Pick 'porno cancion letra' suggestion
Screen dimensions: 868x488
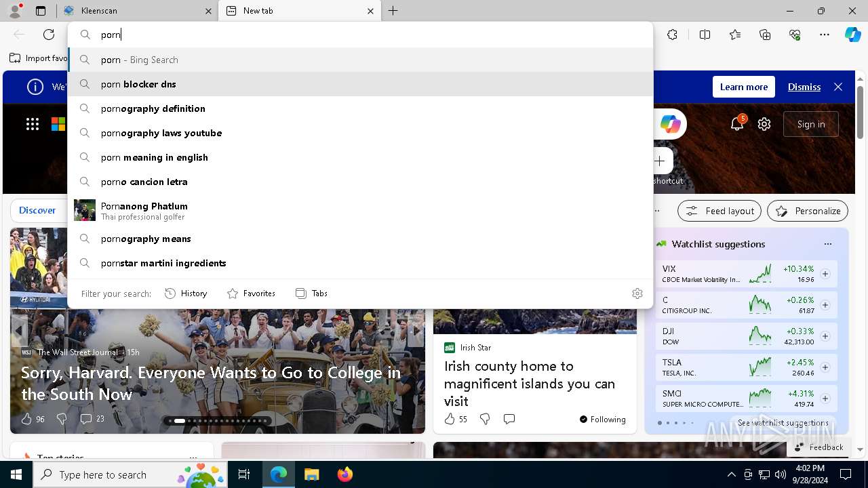tap(360, 182)
